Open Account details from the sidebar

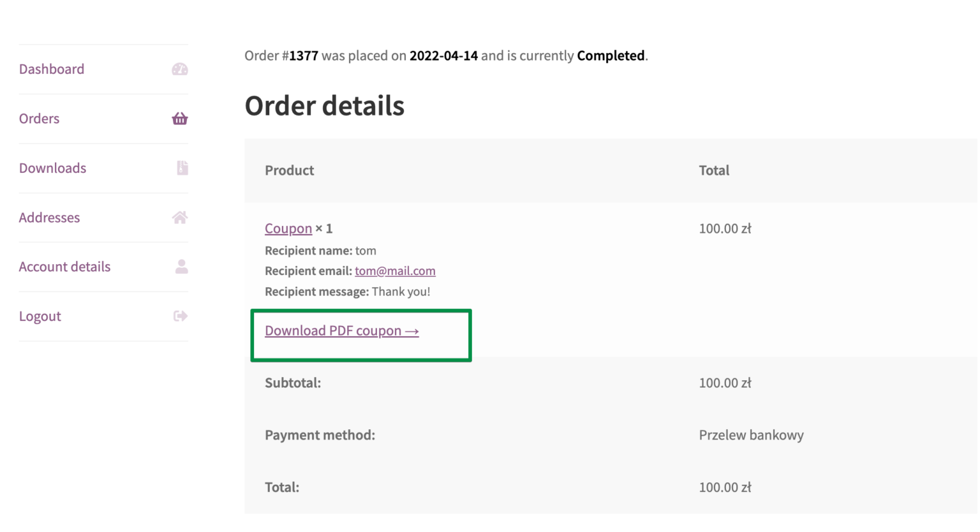[x=64, y=267]
